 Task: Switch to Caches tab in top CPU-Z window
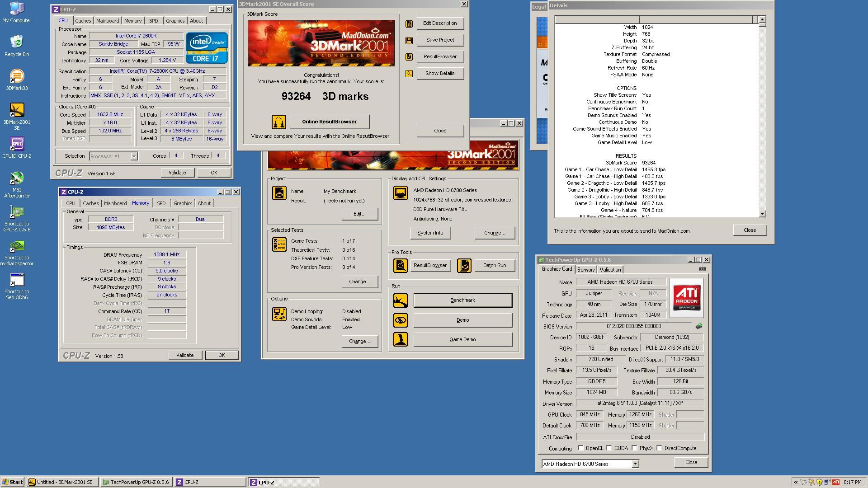(83, 21)
